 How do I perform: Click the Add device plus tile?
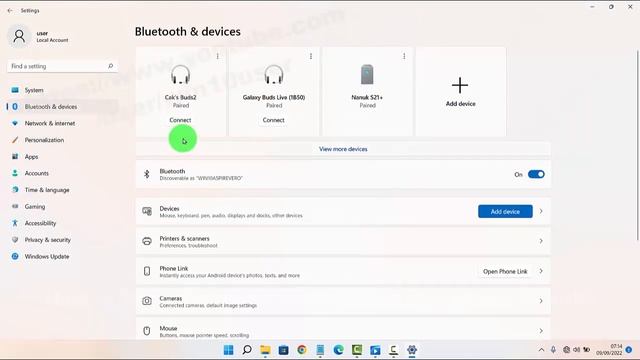(x=460, y=92)
